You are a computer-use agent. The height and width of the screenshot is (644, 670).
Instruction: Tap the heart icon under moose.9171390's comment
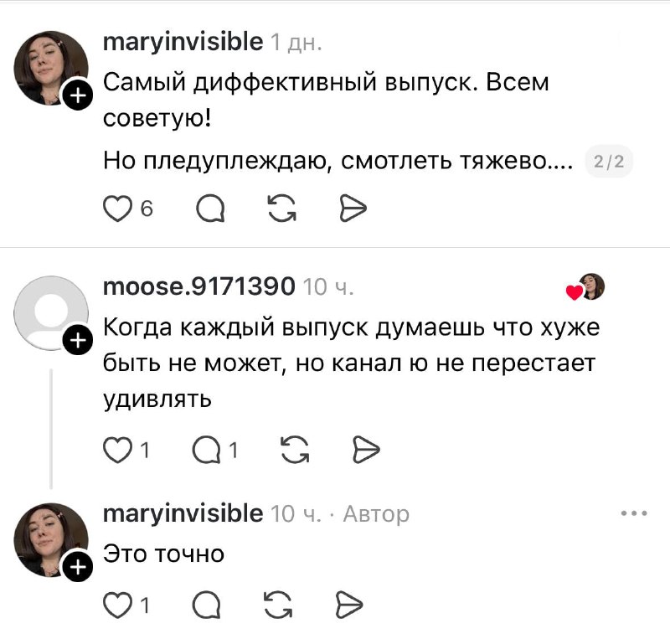click(x=117, y=449)
